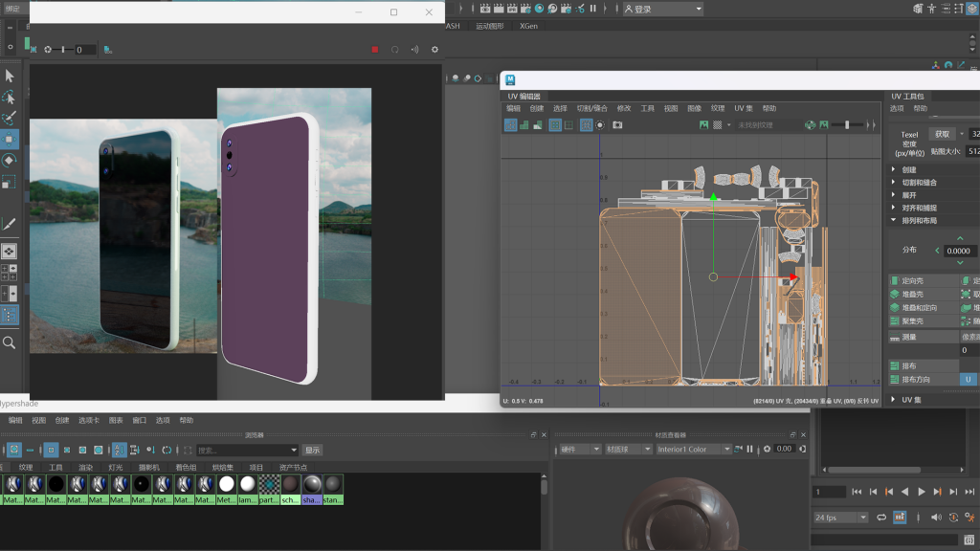Click the loop playback icon
The height and width of the screenshot is (551, 980).
click(x=881, y=518)
